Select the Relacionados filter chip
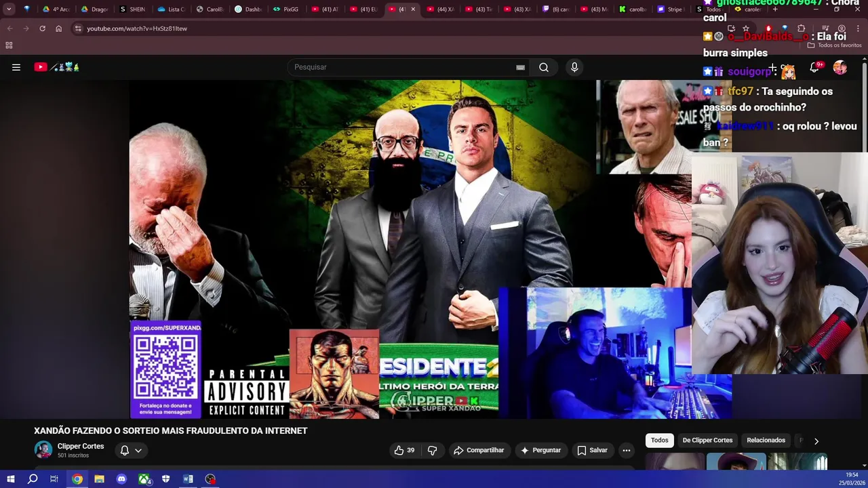Screen dimensions: 868x488 coord(766,440)
